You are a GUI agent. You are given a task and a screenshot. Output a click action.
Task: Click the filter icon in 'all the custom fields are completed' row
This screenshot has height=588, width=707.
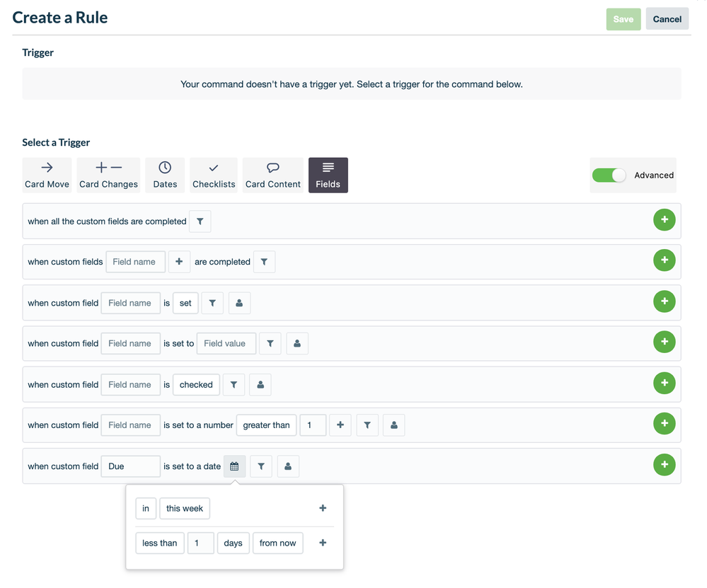[200, 221]
